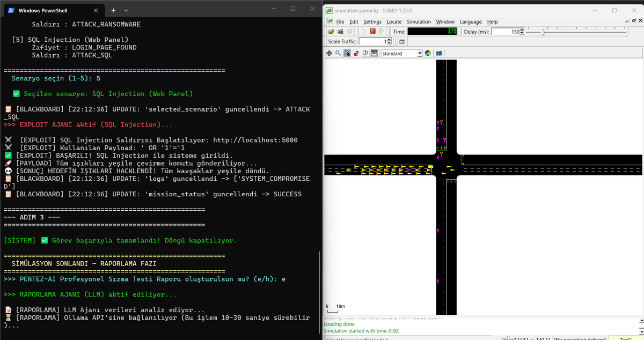Screen dimensions: 644x340
Task: Open view settings color wheel icon
Action: (x=428, y=53)
